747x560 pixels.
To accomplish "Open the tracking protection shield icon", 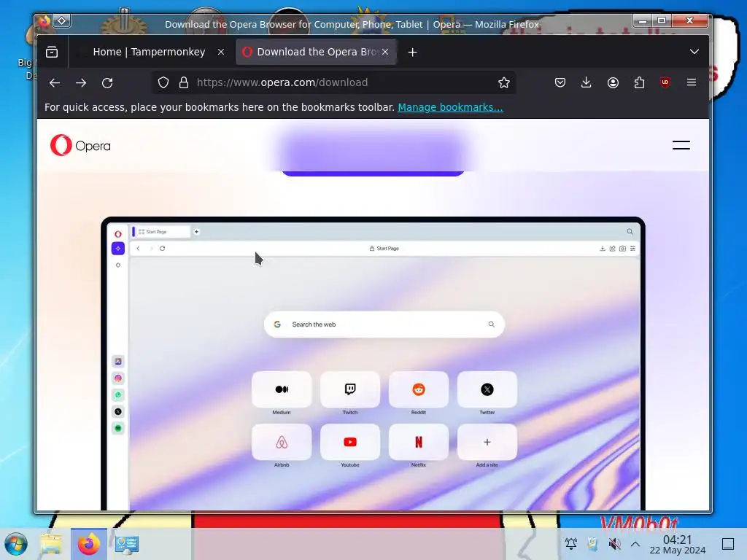I will pyautogui.click(x=163, y=83).
